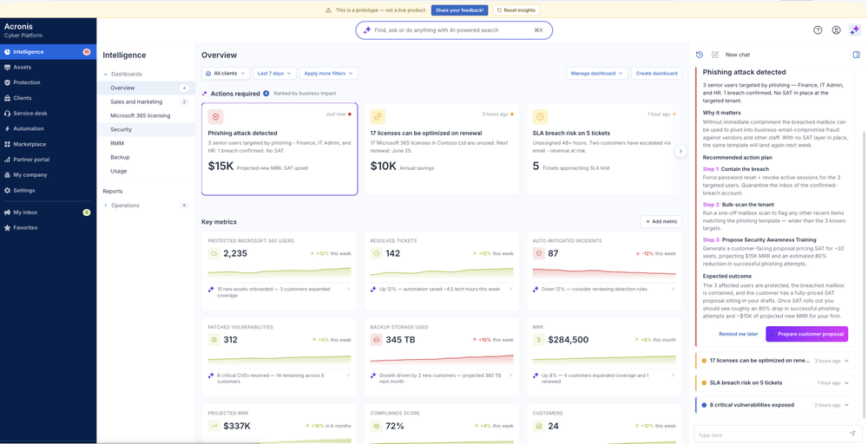Click the Compliance Score gear icon
The image size is (868, 444).
point(376,427)
